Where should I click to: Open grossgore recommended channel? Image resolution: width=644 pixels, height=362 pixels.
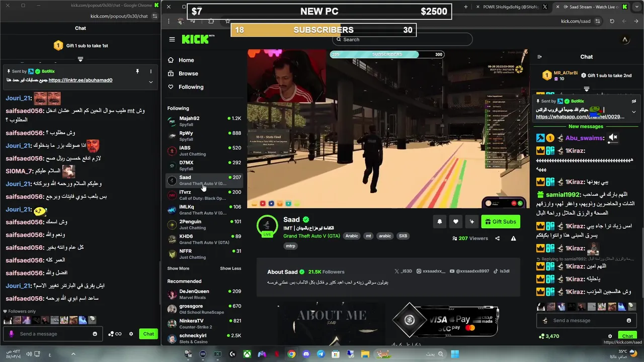pyautogui.click(x=204, y=309)
